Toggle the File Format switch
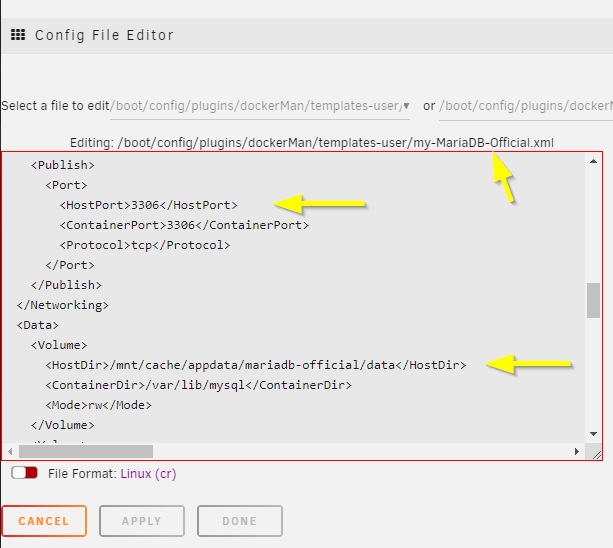 pos(25,473)
